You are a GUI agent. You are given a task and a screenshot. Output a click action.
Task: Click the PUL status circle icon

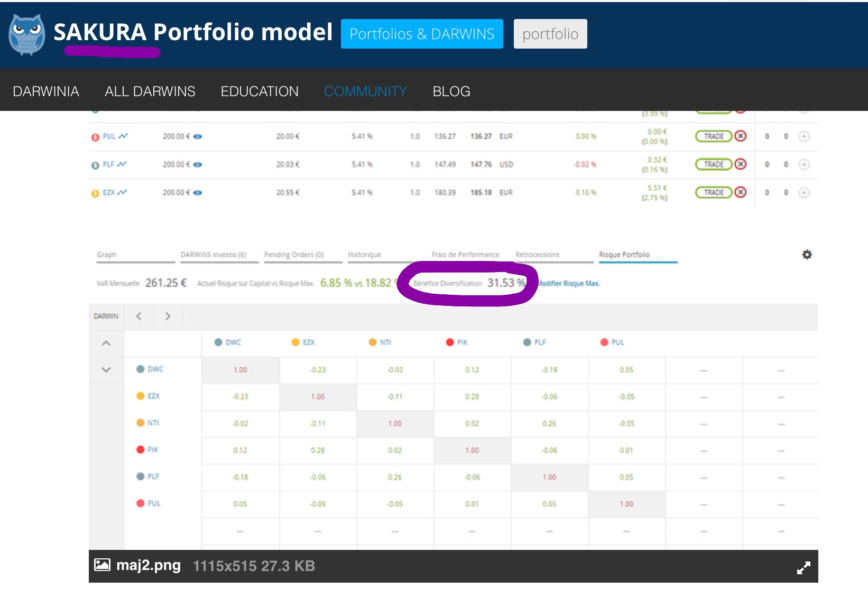click(x=95, y=137)
